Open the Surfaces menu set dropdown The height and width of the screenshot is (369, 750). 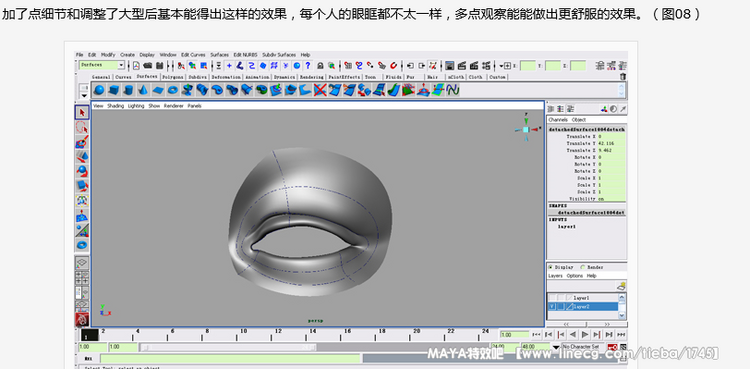tap(121, 65)
